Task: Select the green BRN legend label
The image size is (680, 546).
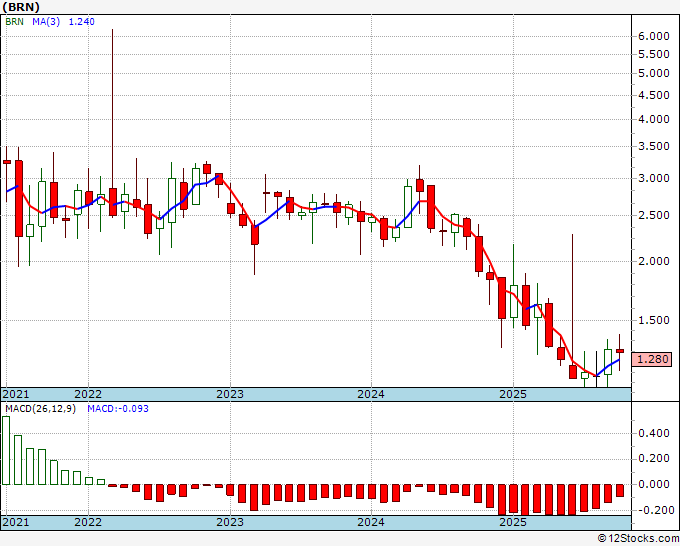Action: point(14,22)
